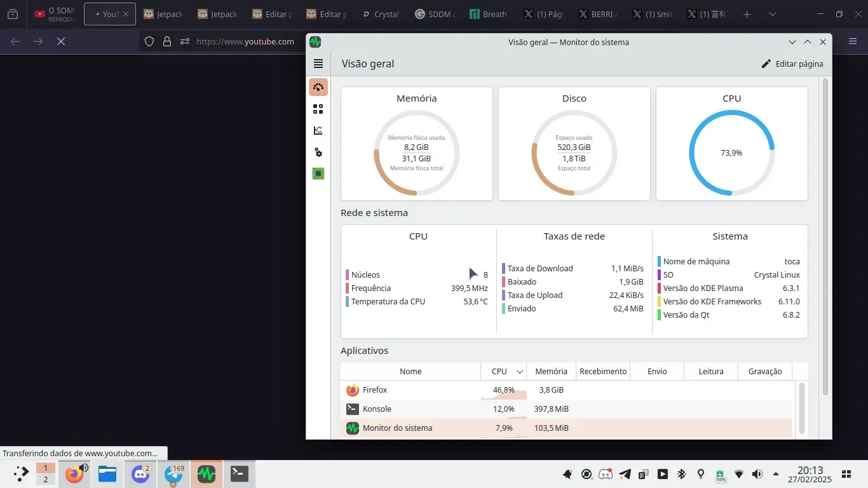Expand the hidden system tray icons arrow
Screen dimensions: 868x488
(x=776, y=474)
